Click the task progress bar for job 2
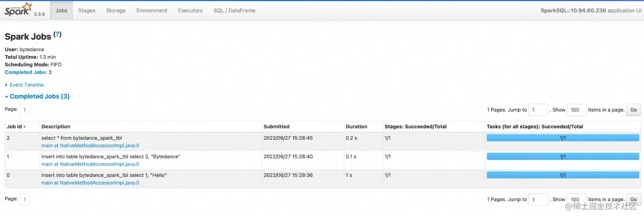644x218 pixels. click(x=563, y=138)
